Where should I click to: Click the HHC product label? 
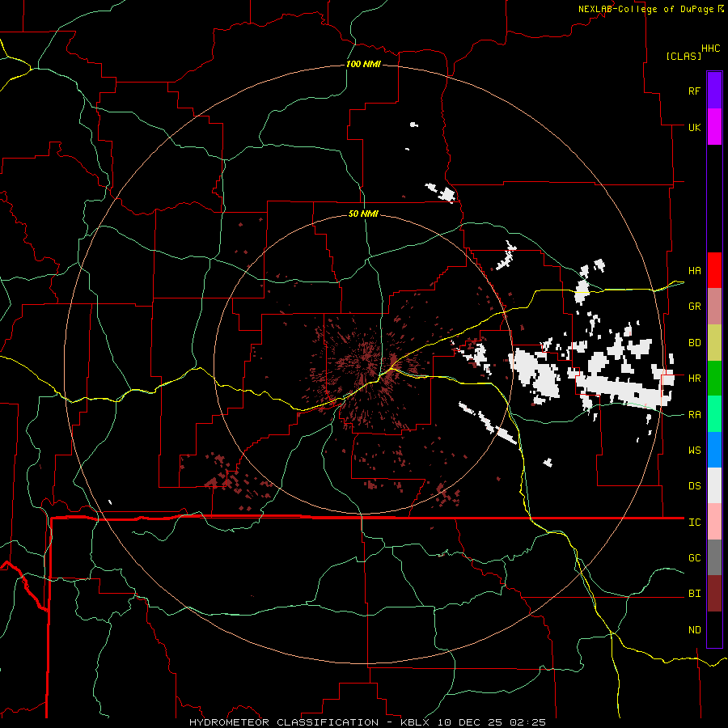[710, 49]
